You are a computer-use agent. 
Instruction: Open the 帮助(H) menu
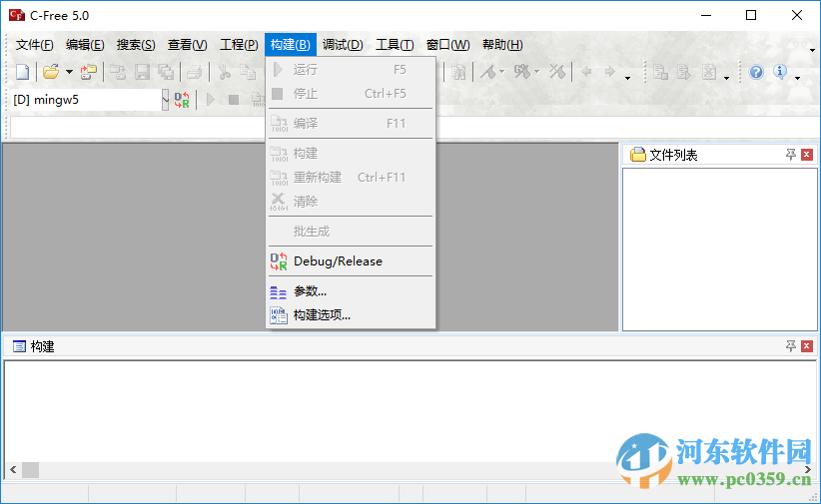[502, 45]
